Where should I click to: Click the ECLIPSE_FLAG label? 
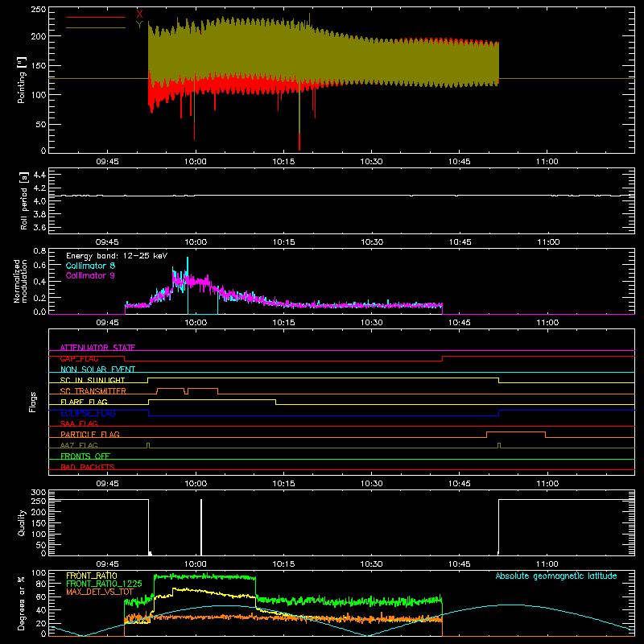[x=88, y=413]
